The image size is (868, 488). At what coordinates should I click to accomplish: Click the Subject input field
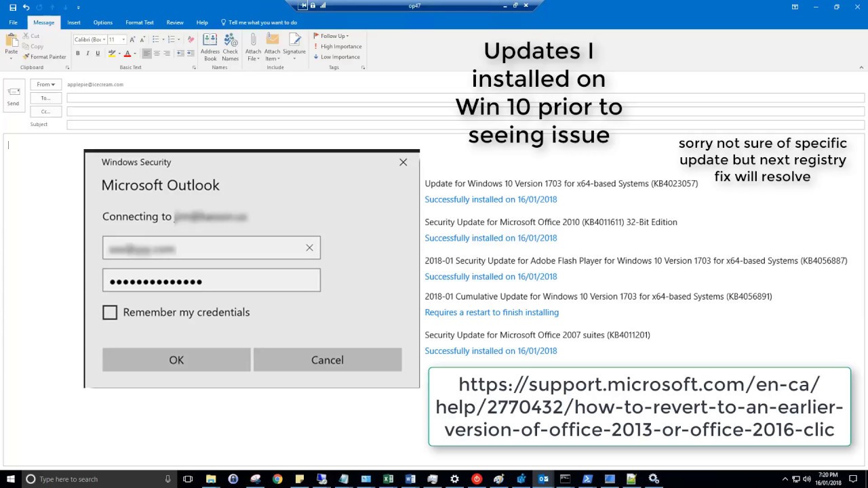(465, 124)
